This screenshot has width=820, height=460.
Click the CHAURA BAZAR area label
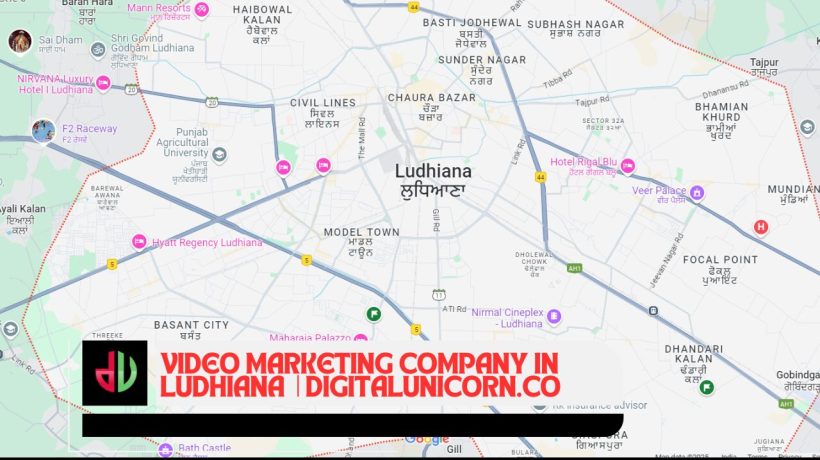(431, 98)
